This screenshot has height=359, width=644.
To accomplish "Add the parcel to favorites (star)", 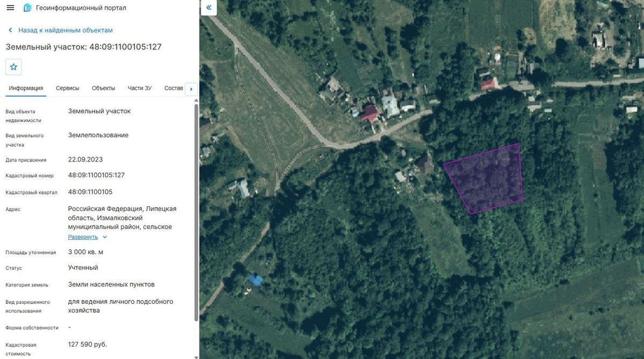I will click(x=13, y=67).
